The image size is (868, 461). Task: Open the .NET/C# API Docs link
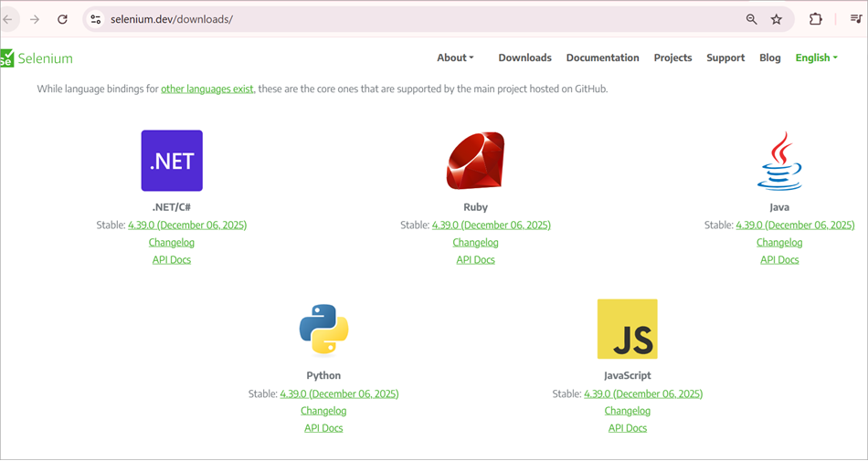(x=172, y=259)
